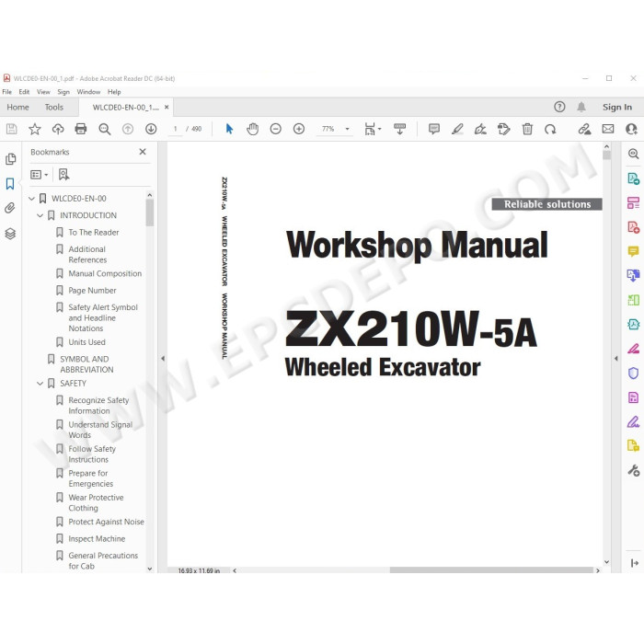Open the Edit menu
The width and height of the screenshot is (644, 644).
click(x=24, y=92)
